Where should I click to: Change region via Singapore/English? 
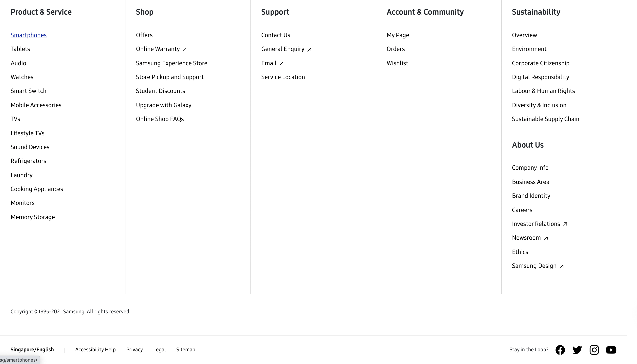coord(32,350)
